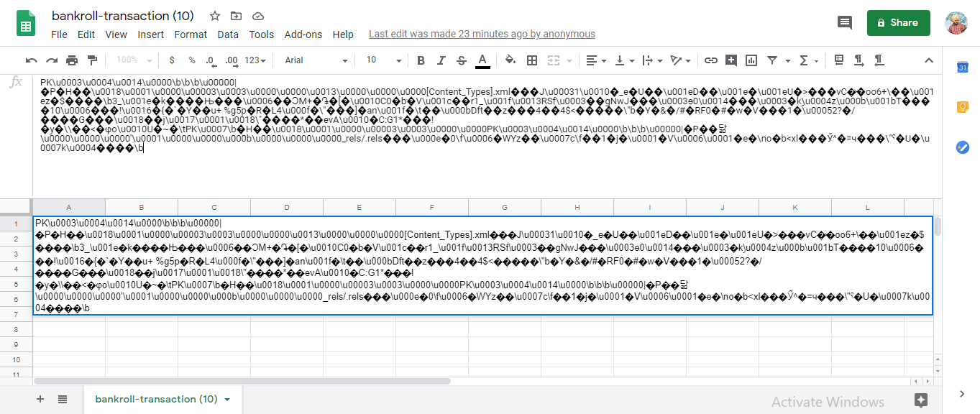Image resolution: width=980 pixels, height=414 pixels.
Task: Open the sheet tab menu arrow
Action: pyautogui.click(x=227, y=399)
